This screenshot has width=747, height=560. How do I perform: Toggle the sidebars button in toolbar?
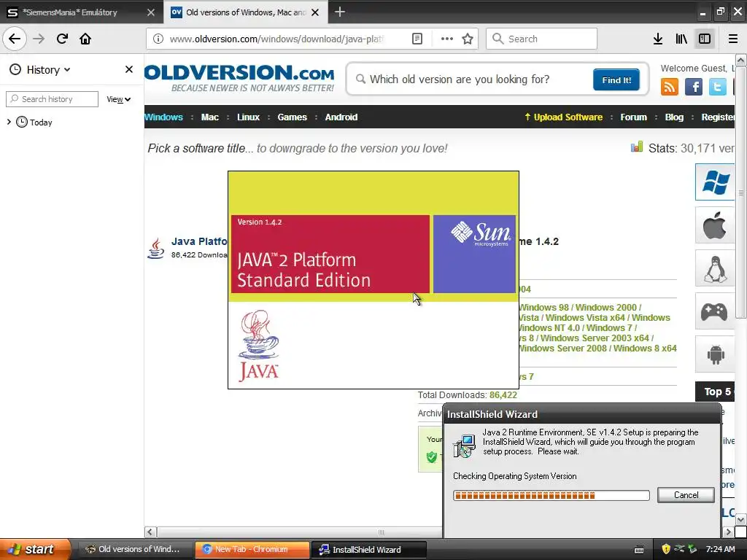tap(705, 39)
